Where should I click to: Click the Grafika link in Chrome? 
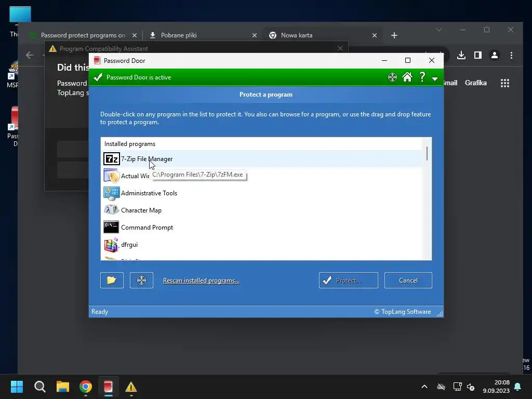click(476, 83)
